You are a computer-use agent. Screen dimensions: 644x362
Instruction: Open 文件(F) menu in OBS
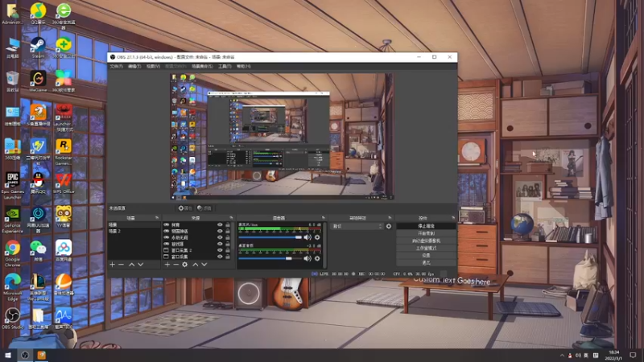(116, 67)
